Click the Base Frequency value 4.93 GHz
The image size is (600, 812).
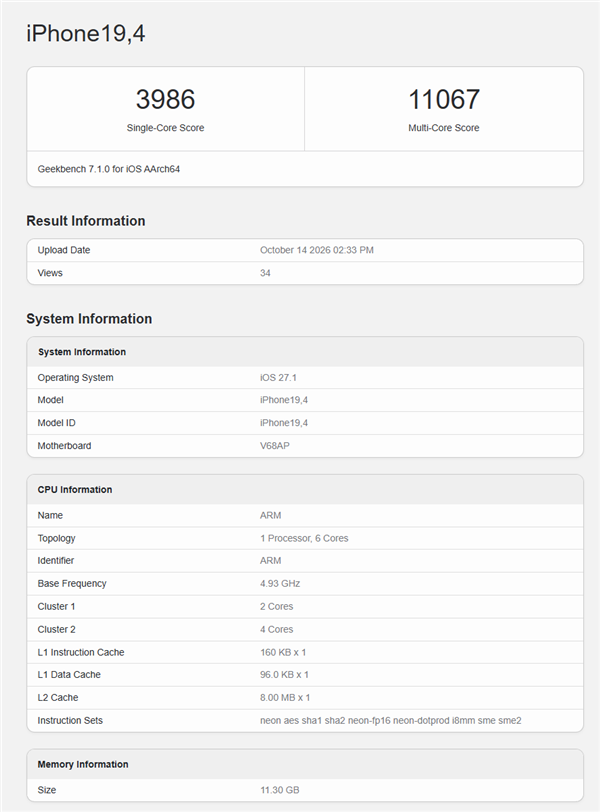pyautogui.click(x=280, y=584)
